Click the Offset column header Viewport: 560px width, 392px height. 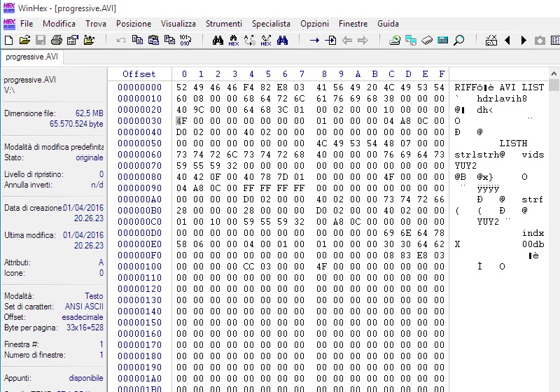pyautogui.click(x=139, y=74)
